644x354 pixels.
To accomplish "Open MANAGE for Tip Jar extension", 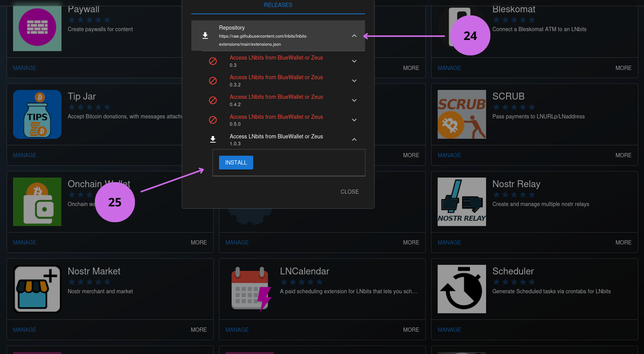I will tap(25, 155).
